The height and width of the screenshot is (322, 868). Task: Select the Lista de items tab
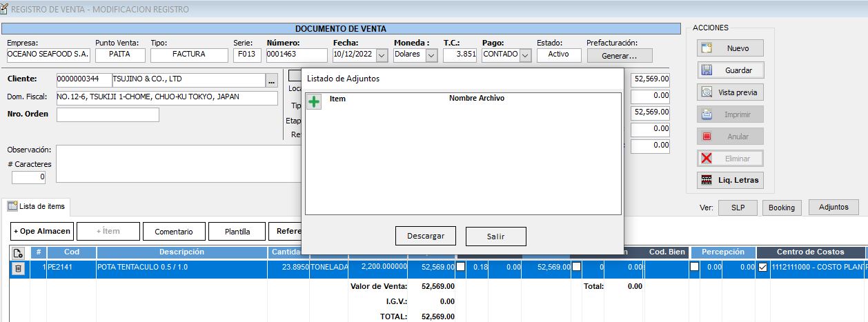click(x=37, y=206)
